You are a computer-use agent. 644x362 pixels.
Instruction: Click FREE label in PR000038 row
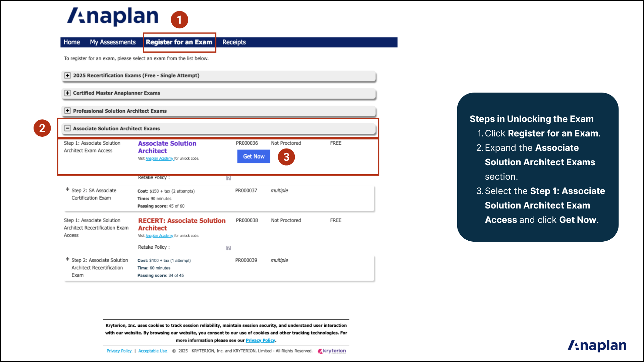pos(336,220)
